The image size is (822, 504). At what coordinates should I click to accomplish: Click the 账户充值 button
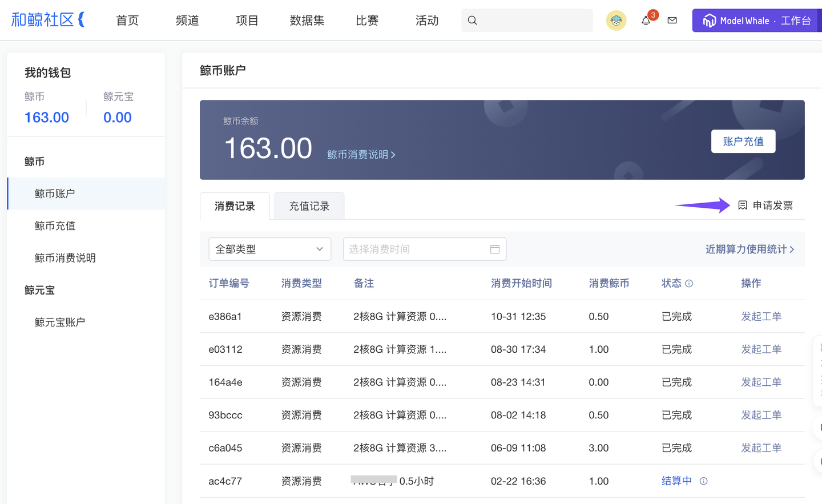(743, 142)
